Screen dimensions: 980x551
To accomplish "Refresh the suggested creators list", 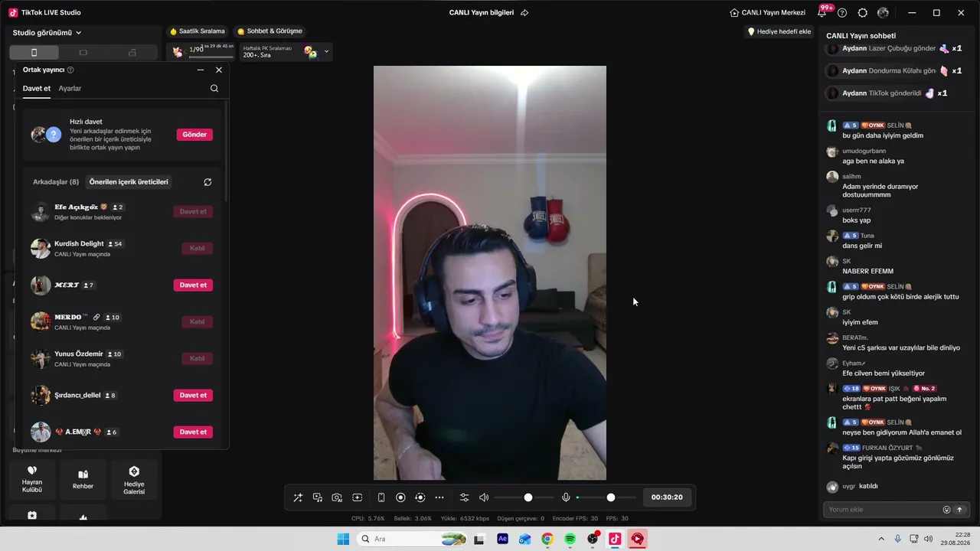I will [207, 182].
